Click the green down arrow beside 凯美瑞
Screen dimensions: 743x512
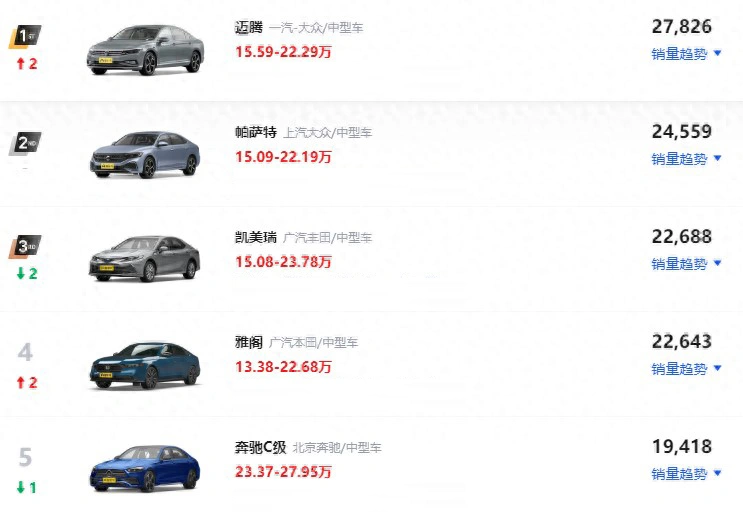click(x=20, y=273)
